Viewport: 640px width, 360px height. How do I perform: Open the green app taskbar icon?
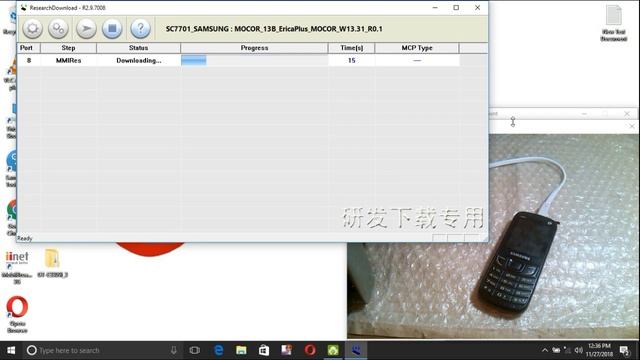tap(333, 350)
